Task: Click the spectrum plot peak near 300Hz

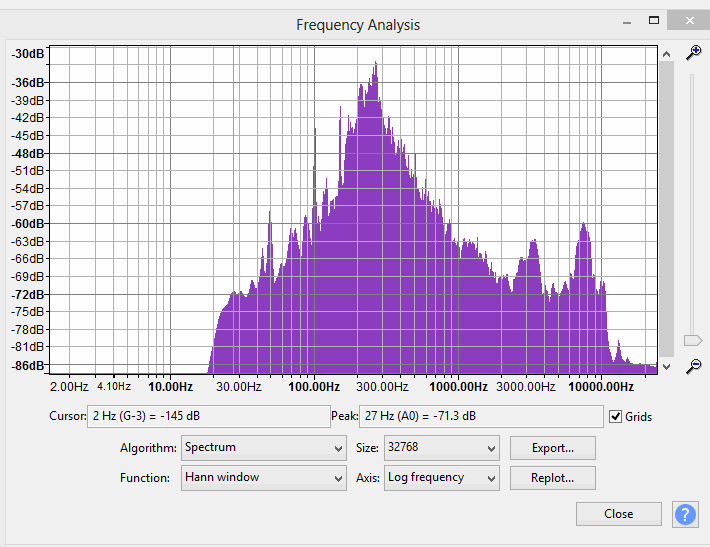Action: coord(375,64)
